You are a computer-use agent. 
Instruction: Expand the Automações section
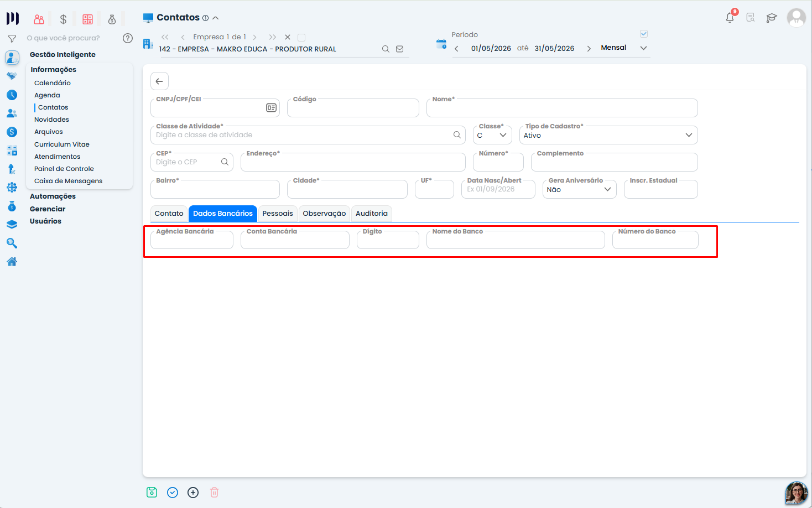(53, 196)
